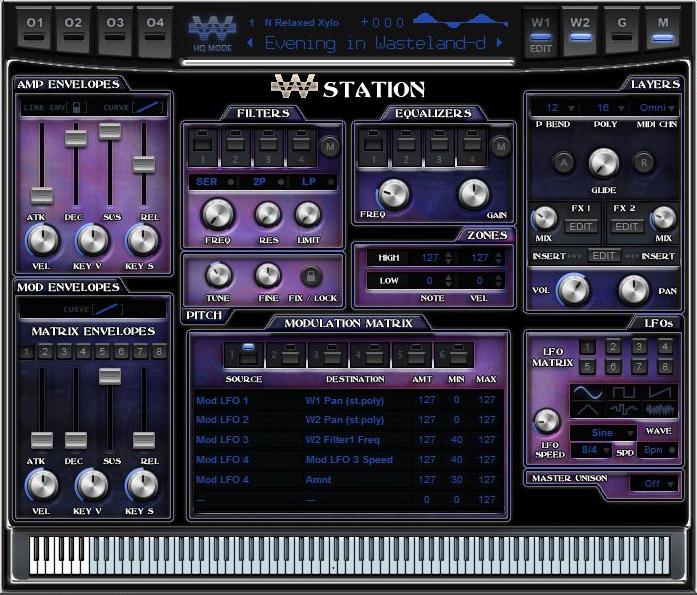Select LFO matrix slot 1
Viewport: 697px width, 595px height.
tap(587, 347)
